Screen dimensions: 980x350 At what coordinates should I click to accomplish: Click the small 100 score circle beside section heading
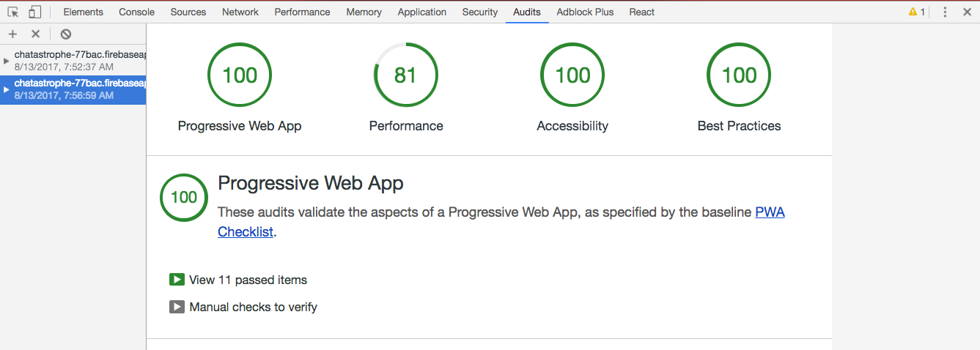tap(184, 198)
